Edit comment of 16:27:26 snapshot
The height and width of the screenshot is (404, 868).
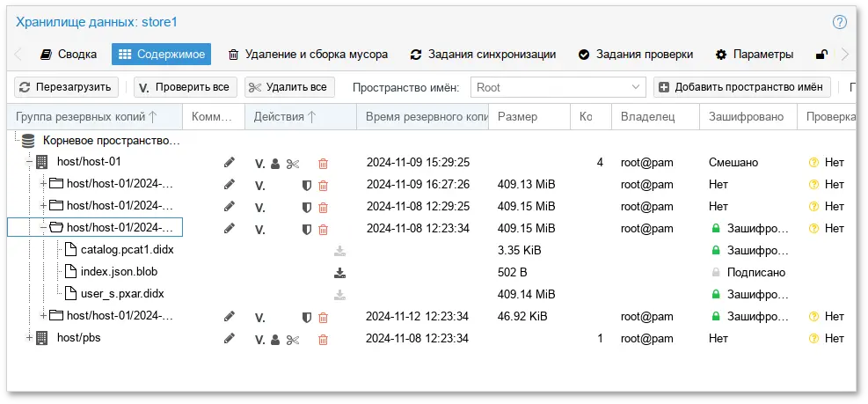coord(230,185)
